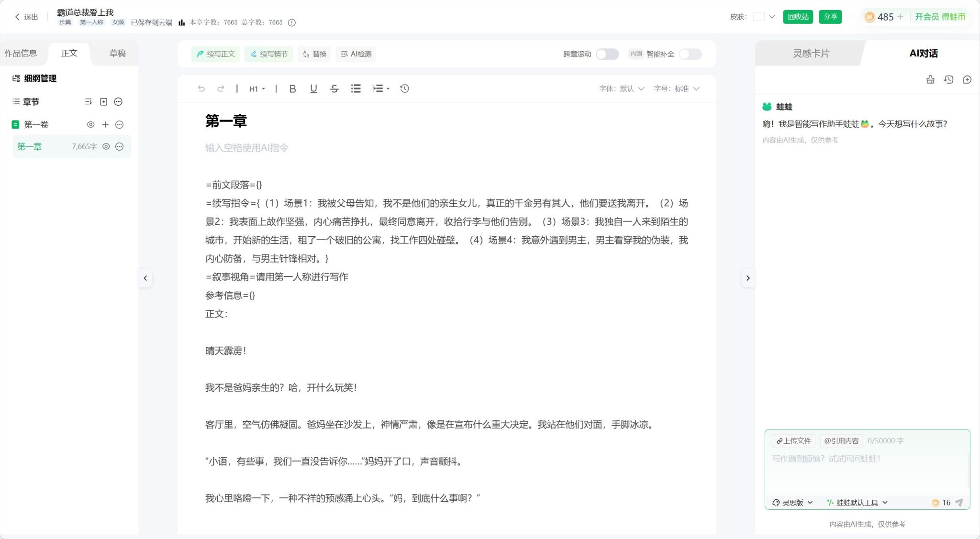Click the strikethrough icon

click(334, 88)
